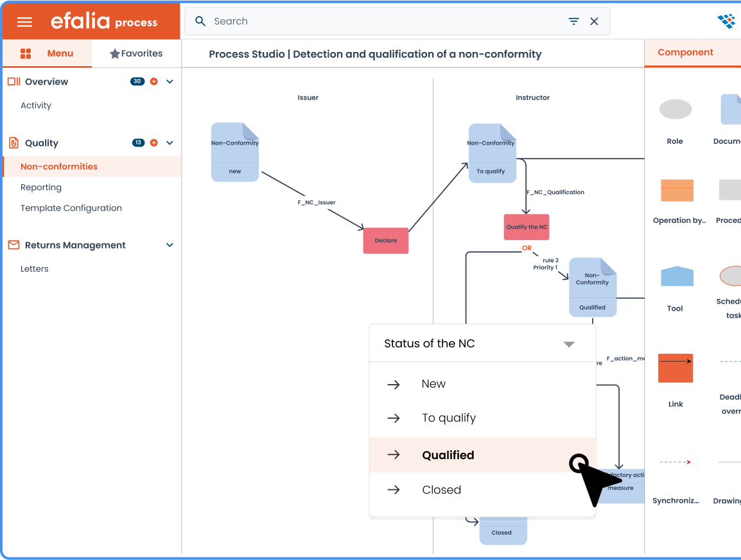Choose To qualify in the status list
Image resolution: width=741 pixels, height=560 pixels.
tap(482, 418)
